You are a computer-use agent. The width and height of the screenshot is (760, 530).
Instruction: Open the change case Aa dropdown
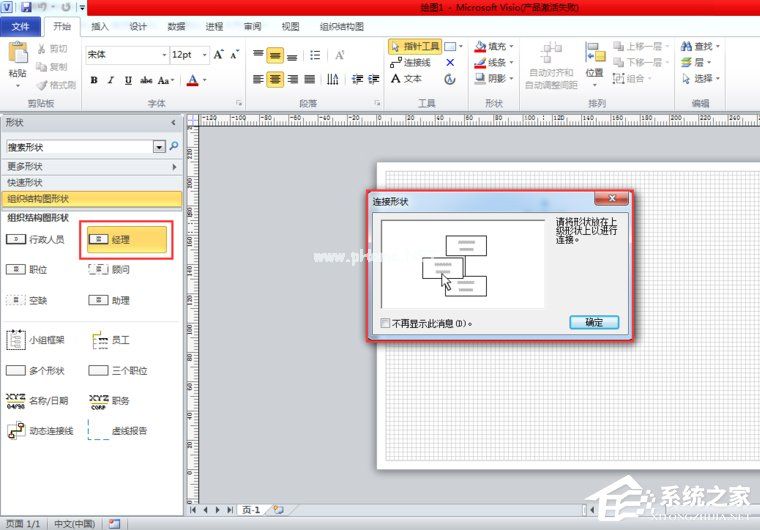click(x=165, y=80)
